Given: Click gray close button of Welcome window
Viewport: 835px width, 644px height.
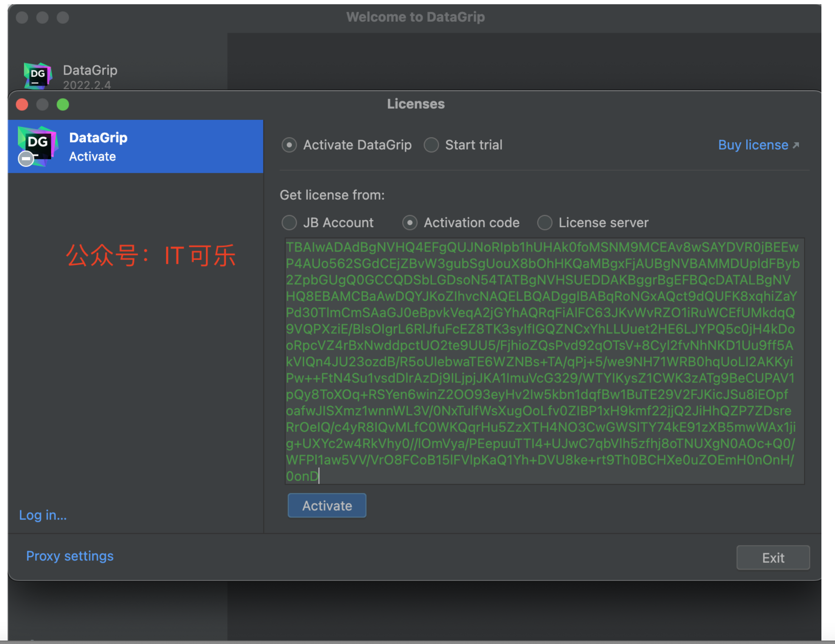Looking at the screenshot, I should (x=22, y=17).
